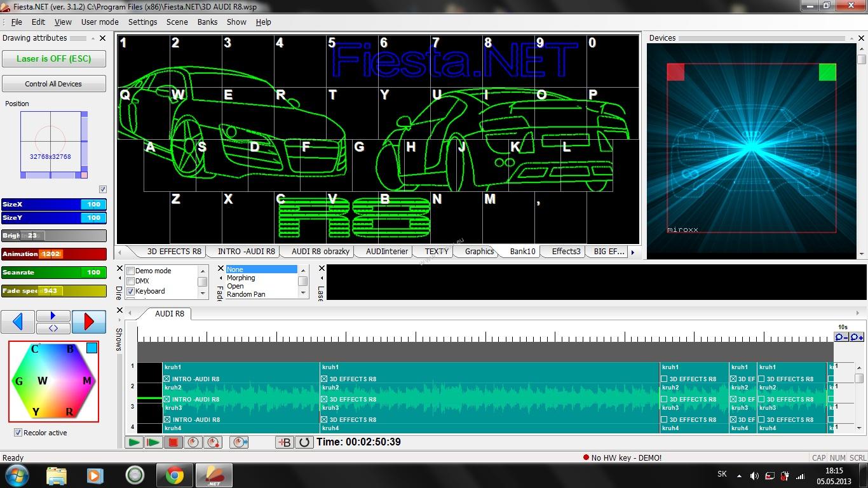Click the plain clock timing icon

(193, 442)
